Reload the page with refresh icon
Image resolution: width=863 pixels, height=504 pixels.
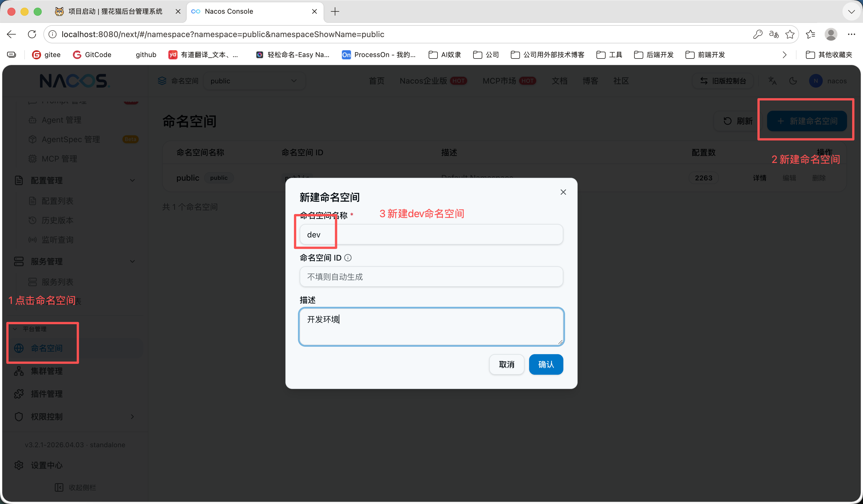(32, 34)
